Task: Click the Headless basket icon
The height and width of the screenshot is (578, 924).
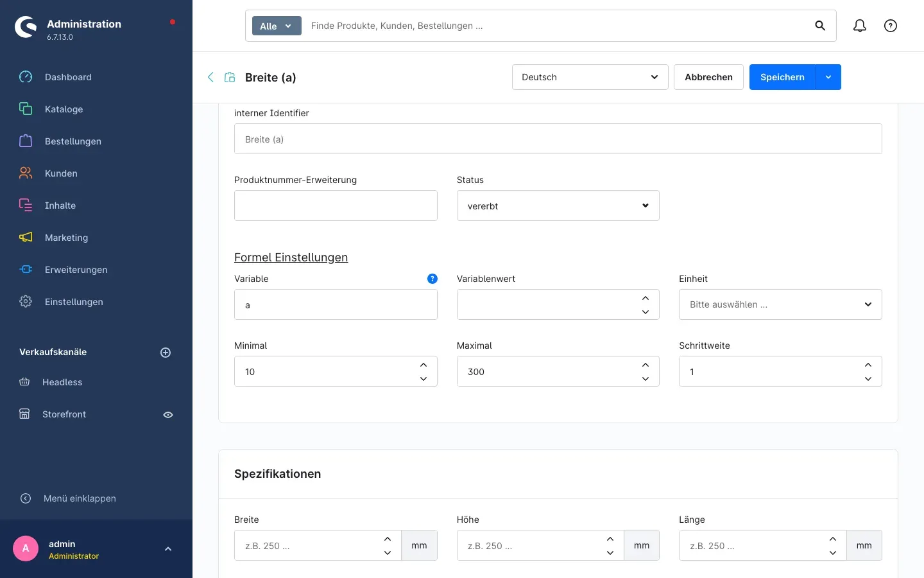Action: 24,382
